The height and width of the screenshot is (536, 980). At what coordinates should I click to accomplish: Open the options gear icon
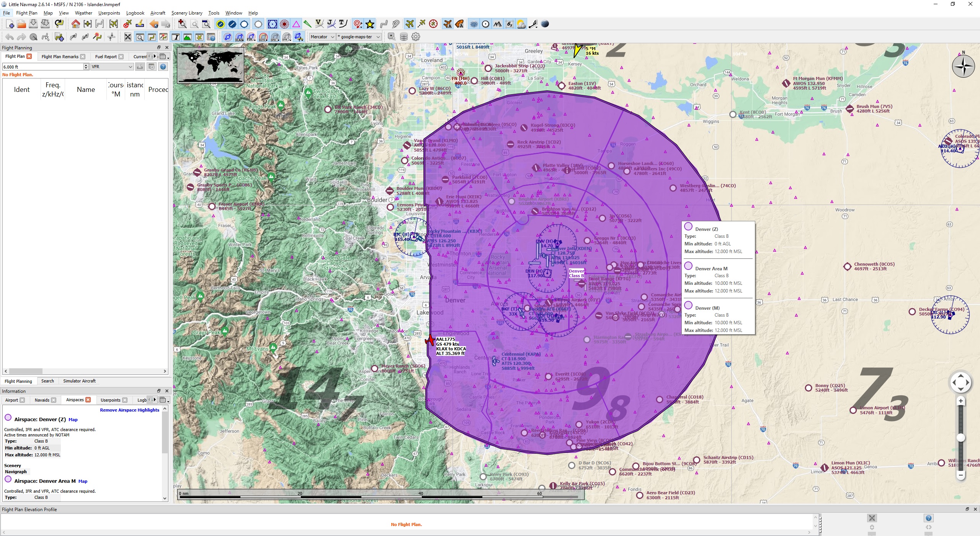pyautogui.click(x=416, y=37)
